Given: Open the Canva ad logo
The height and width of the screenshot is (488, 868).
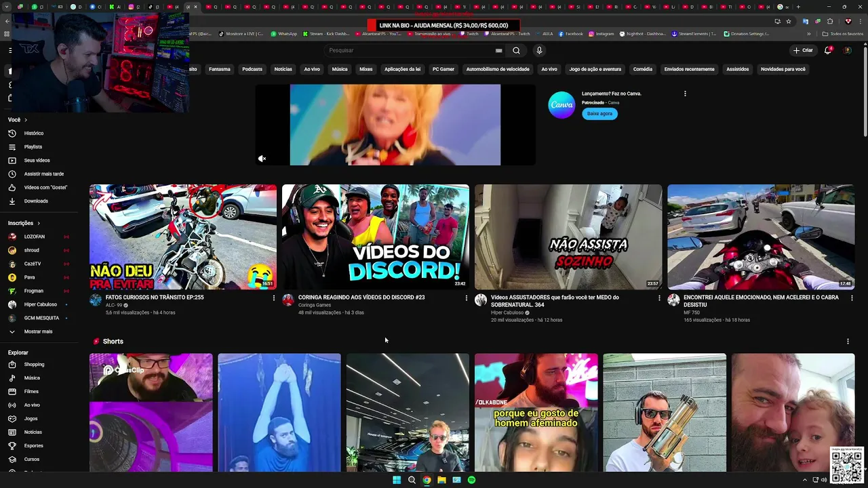Looking at the screenshot, I should click(561, 104).
